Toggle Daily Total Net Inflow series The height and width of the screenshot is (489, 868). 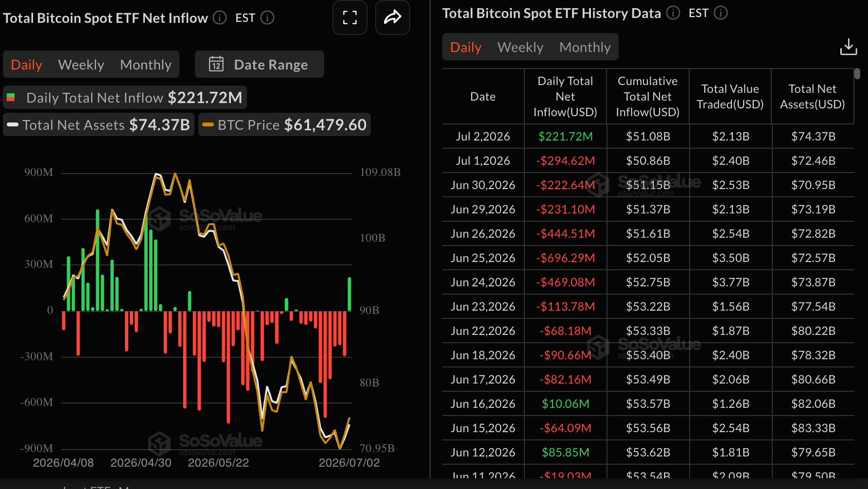(x=125, y=98)
